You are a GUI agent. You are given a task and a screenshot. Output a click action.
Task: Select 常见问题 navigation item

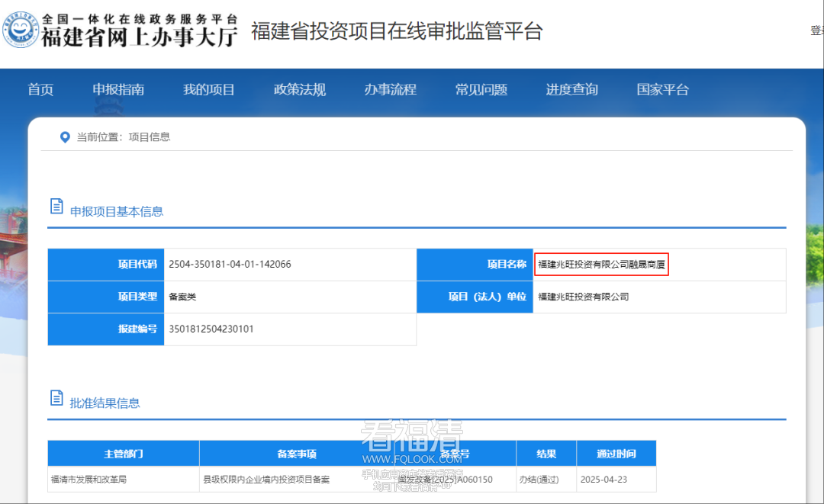[481, 90]
